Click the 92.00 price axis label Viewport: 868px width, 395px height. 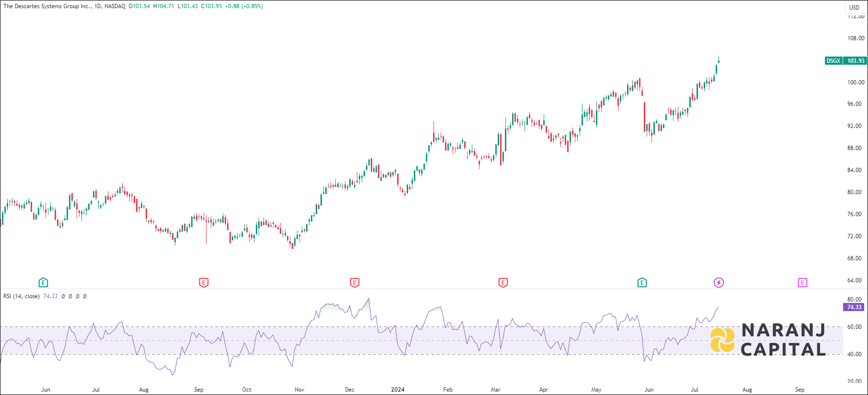click(x=854, y=126)
